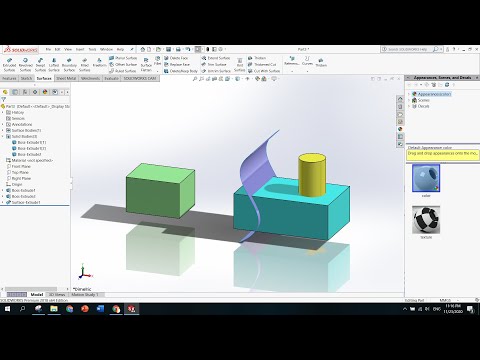The height and width of the screenshot is (360, 480).
Task: Open the FeatureManager design tree tab
Action: (x=5, y=92)
